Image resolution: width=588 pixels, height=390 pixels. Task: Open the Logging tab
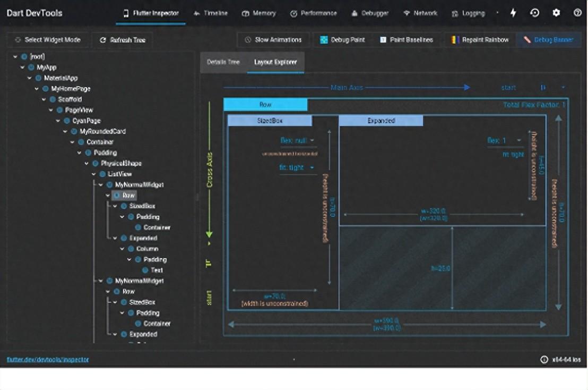point(468,13)
